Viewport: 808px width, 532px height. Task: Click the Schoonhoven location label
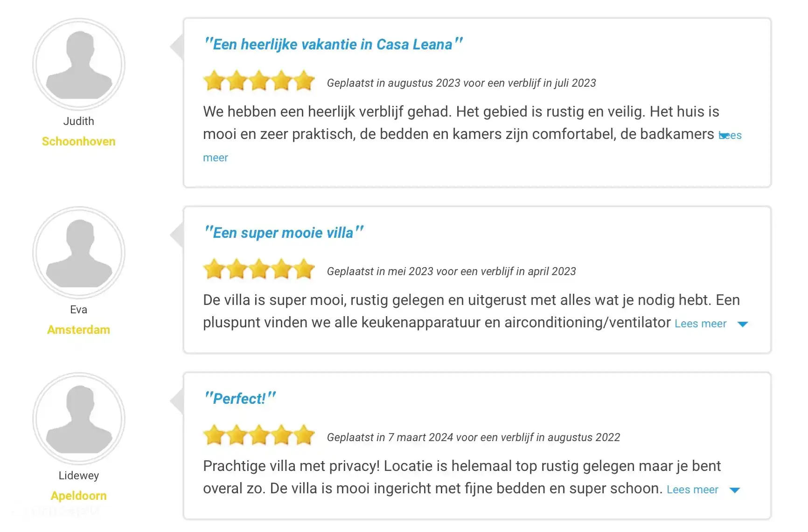[79, 141]
